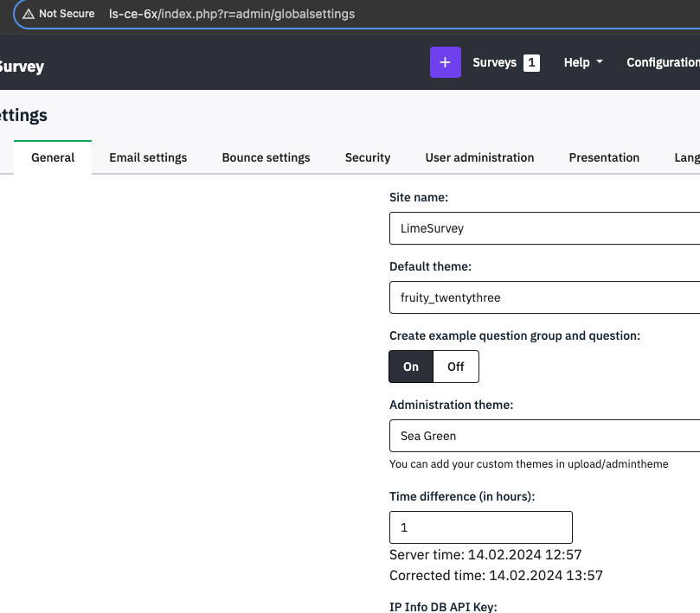
Task: Click the purple plus create button
Action: pos(445,62)
